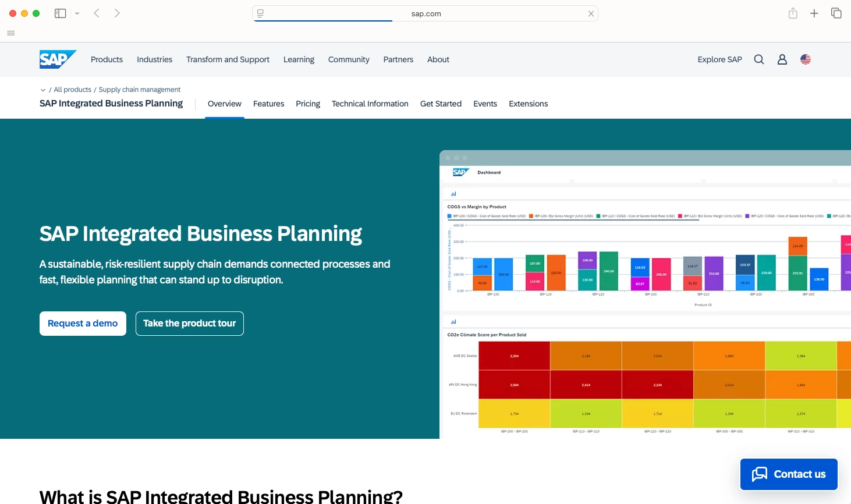Click the Request a demo button
Screen dimensions: 851x504
click(x=83, y=324)
